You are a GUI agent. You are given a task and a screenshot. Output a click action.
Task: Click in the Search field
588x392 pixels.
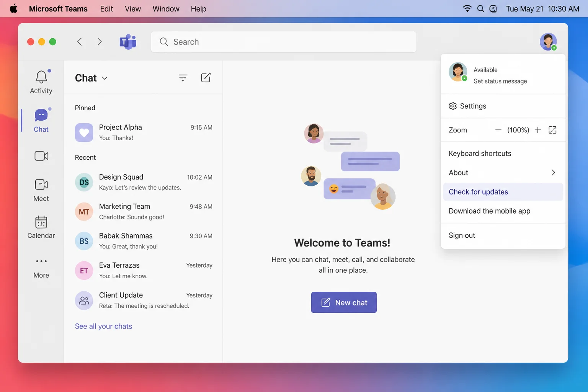[x=284, y=42]
